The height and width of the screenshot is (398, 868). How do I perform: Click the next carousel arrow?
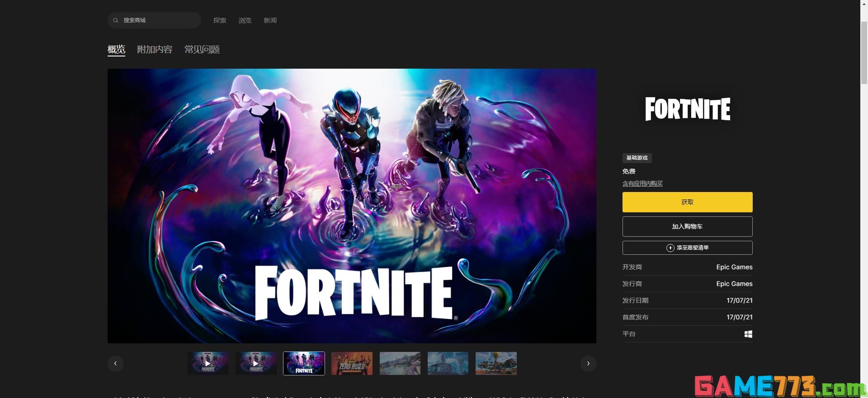588,363
